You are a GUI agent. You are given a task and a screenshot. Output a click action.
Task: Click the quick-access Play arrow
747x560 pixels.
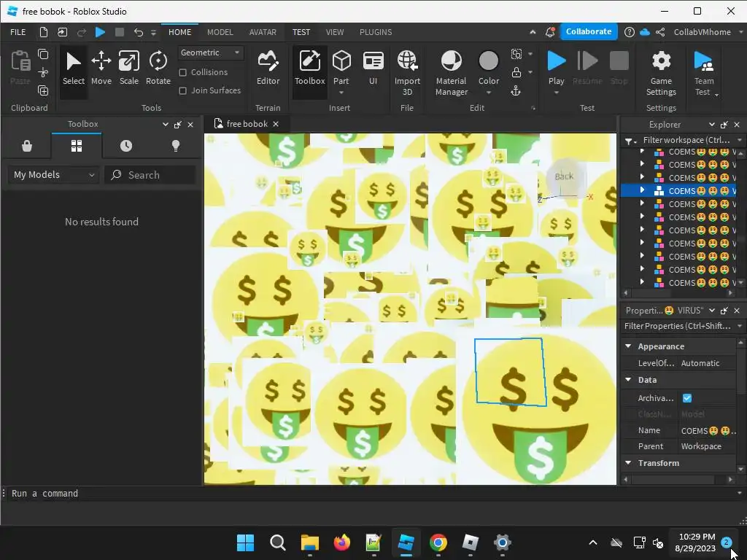click(100, 32)
